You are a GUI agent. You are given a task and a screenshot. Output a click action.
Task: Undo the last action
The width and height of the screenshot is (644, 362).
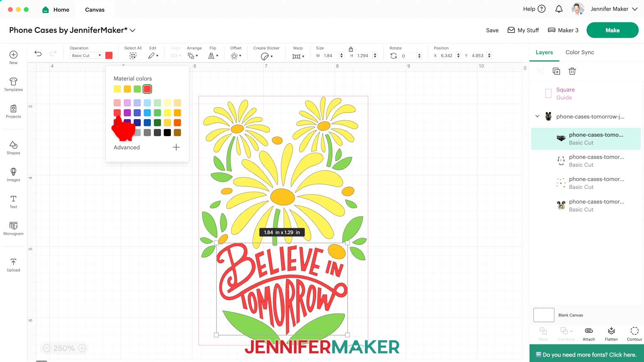point(38,54)
